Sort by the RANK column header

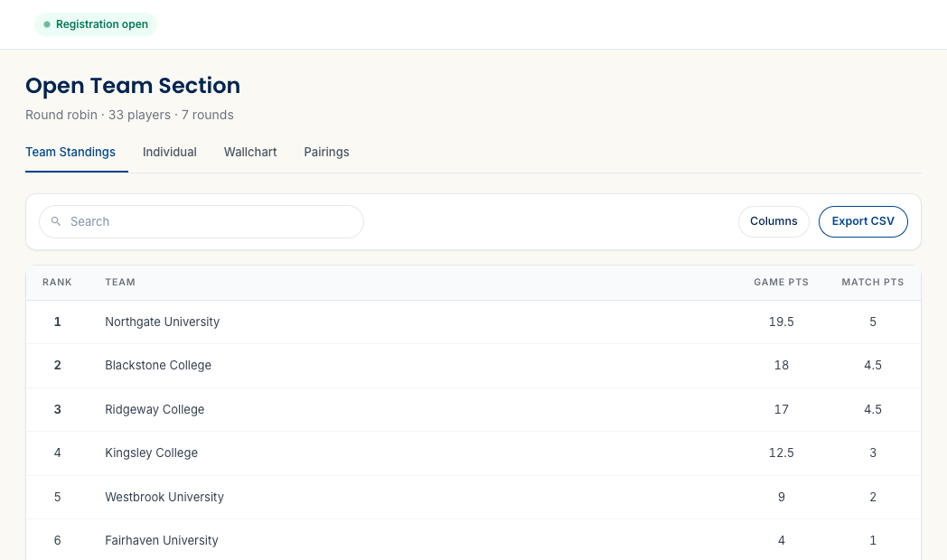tap(57, 283)
